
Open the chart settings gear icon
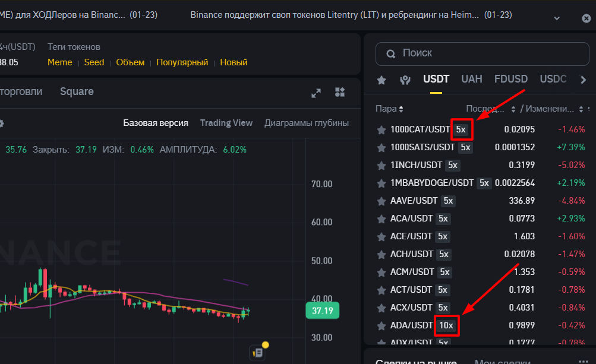(1, 124)
